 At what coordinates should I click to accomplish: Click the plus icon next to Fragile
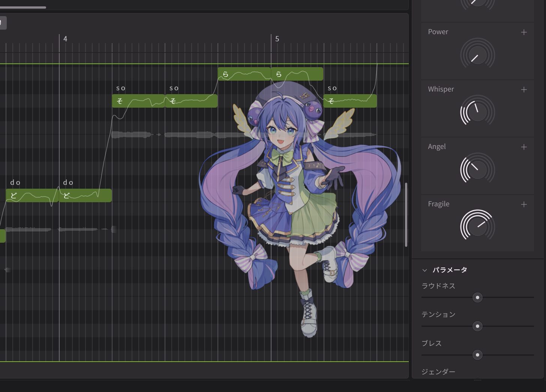[x=524, y=204]
